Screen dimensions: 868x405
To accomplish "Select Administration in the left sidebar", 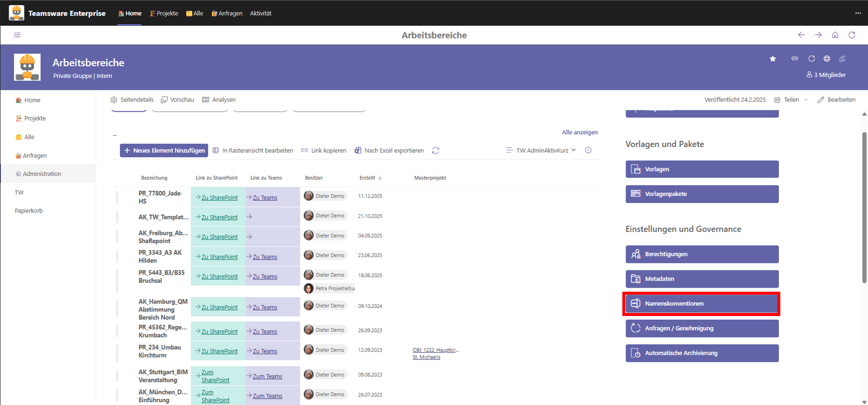I will coord(42,174).
